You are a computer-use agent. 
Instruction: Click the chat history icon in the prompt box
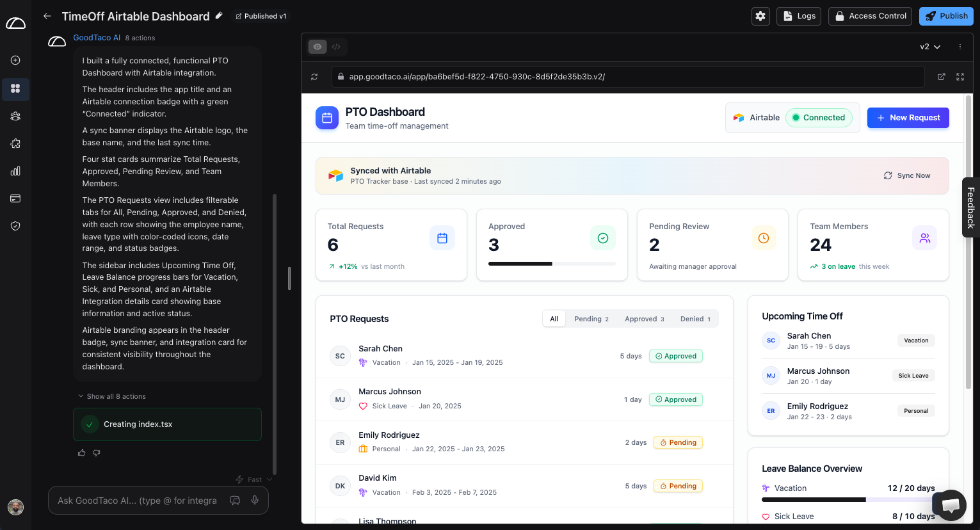coord(235,501)
